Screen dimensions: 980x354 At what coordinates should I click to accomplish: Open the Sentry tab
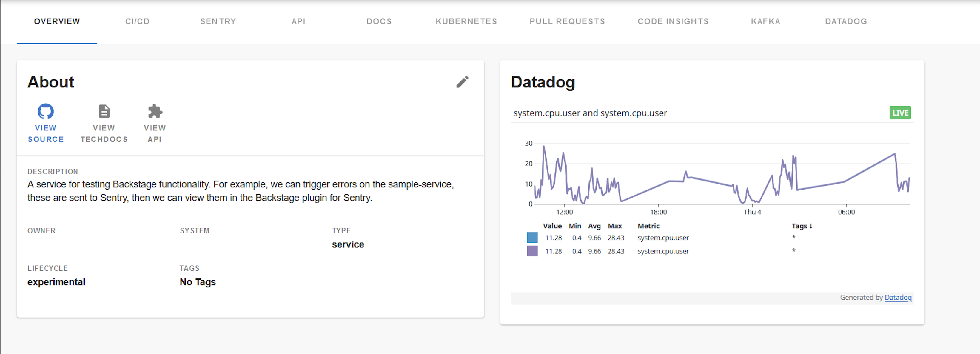[x=218, y=22]
